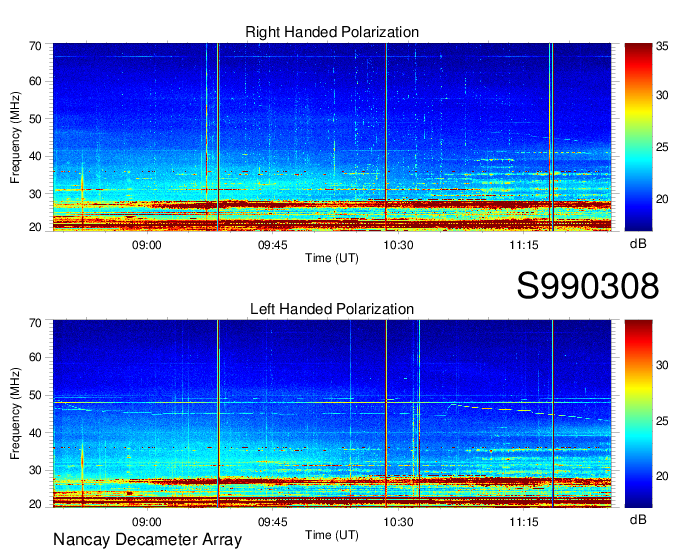The height and width of the screenshot is (552, 680).
Task: Click the 30 MHz tick on Right Handed plot
Action: click(x=35, y=193)
